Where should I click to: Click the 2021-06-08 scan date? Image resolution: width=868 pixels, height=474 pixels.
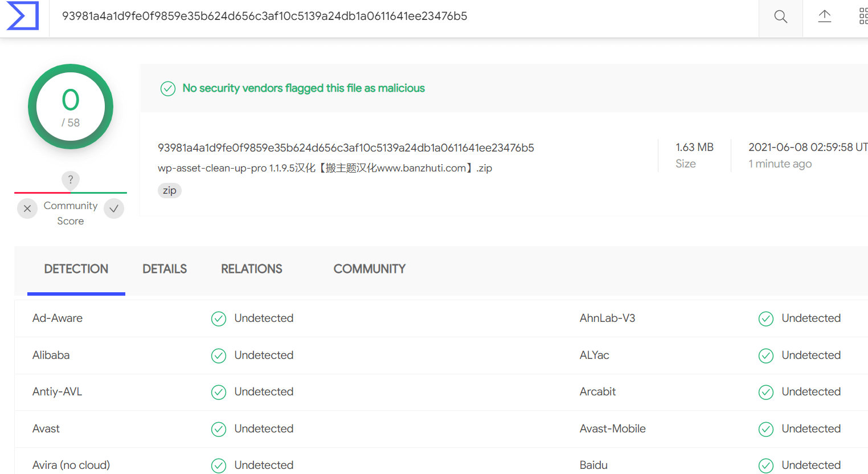pos(808,147)
